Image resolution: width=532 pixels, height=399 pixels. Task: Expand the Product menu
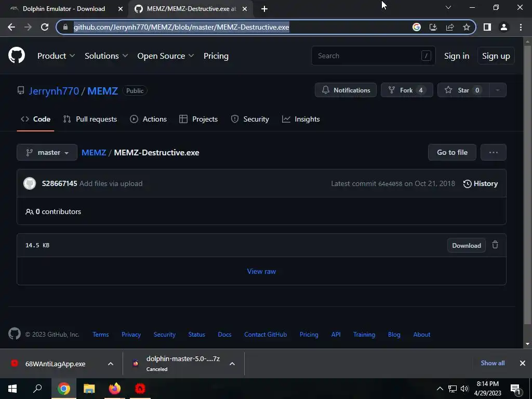pos(56,56)
